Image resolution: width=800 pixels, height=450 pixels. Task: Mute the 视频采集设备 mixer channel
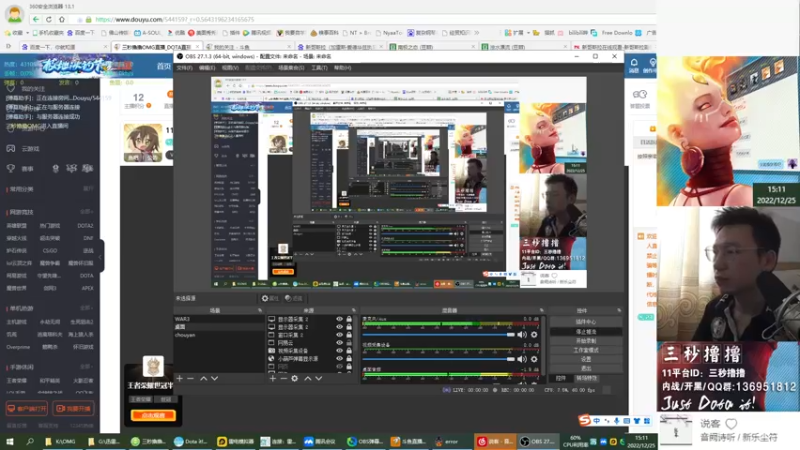click(522, 359)
